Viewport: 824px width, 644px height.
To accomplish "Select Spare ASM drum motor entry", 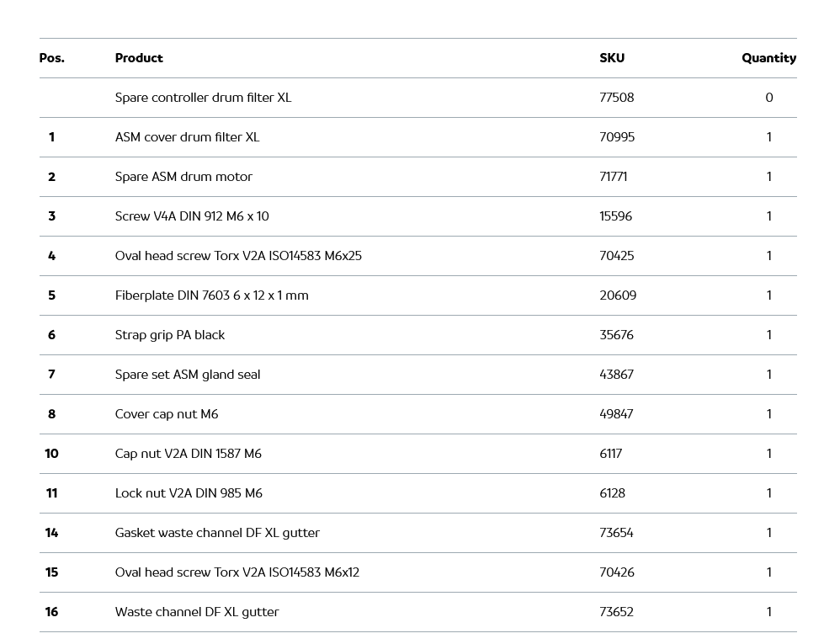I will tap(183, 177).
